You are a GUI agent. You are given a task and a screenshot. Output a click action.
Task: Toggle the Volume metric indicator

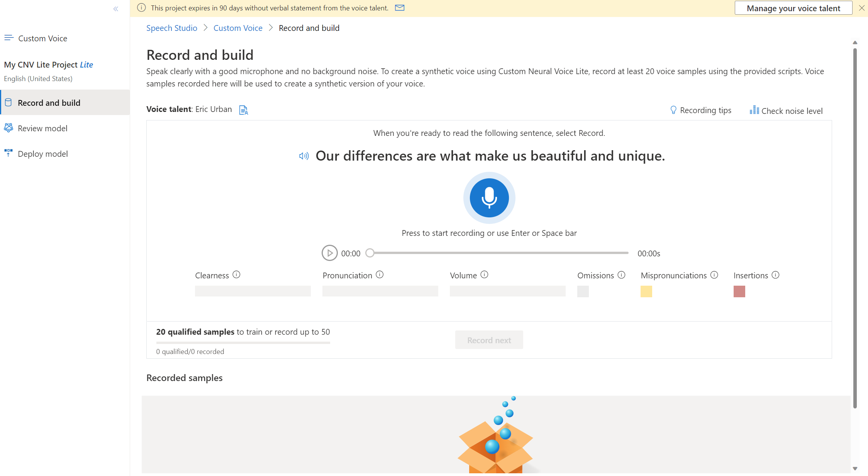click(x=483, y=274)
